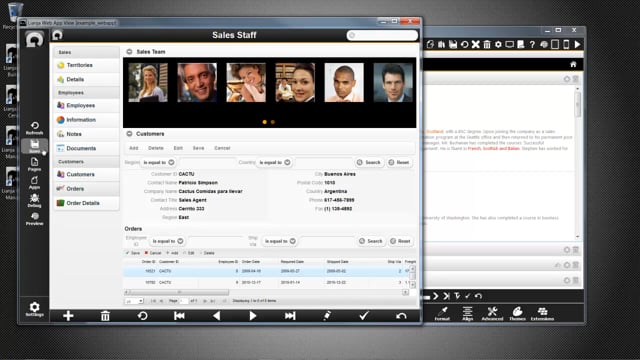Select the blonde woman's photo in Sales Team
640x360 pixels.
click(x=148, y=82)
